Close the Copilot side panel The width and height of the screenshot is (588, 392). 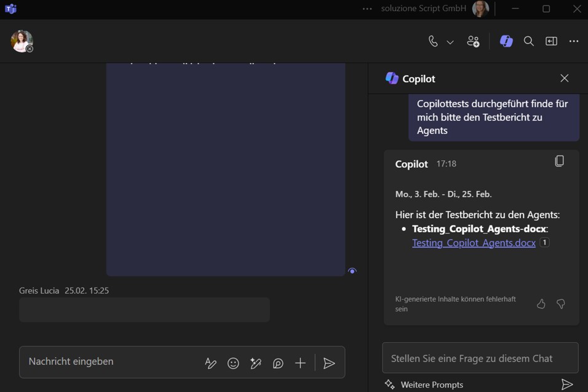point(564,78)
